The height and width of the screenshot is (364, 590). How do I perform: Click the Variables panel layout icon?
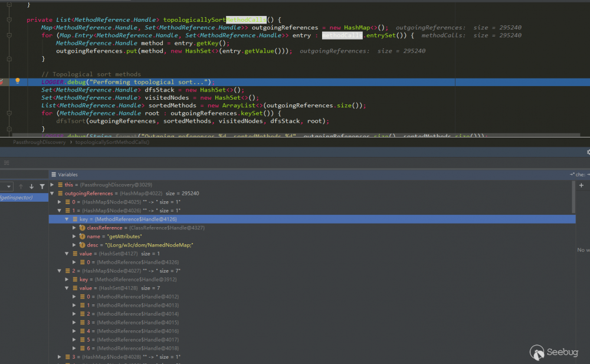[x=54, y=175]
